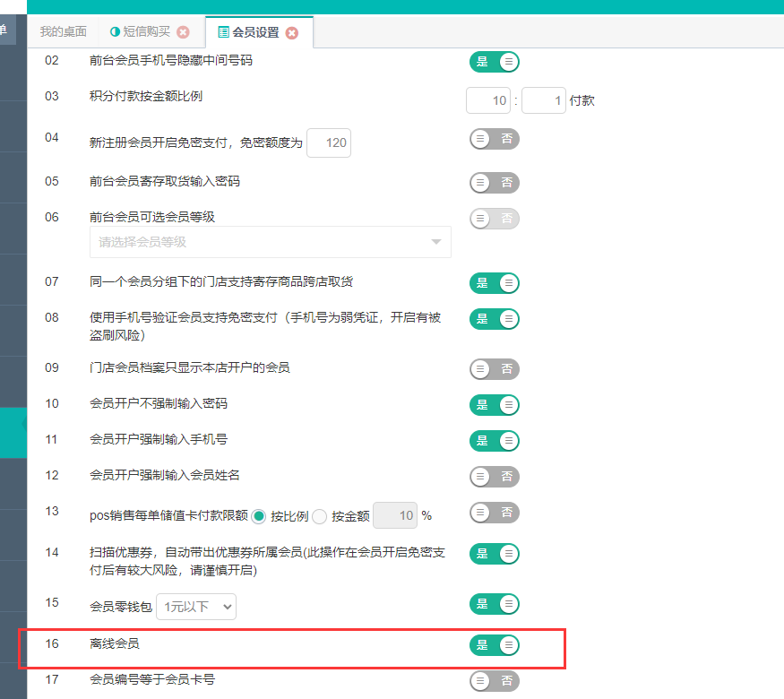
Task: Toggle 前台会员手机号隐藏中间号码 switch
Action: click(x=495, y=62)
